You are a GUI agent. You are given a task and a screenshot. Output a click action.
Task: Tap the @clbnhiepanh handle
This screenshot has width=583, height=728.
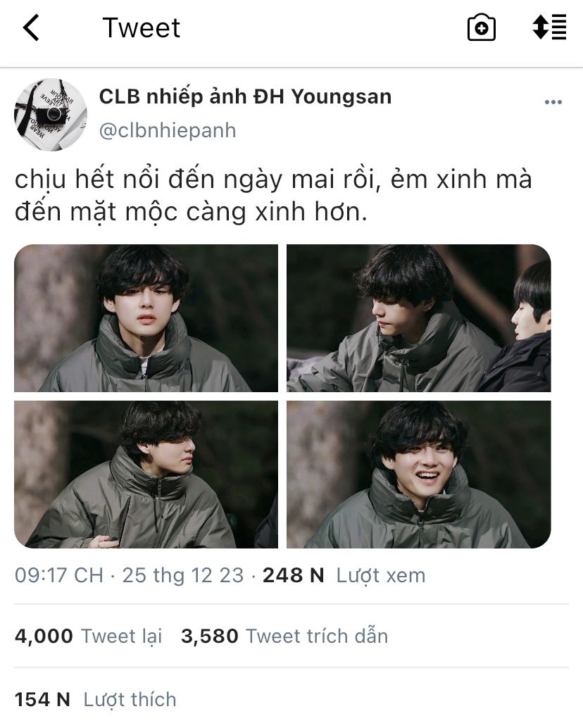168,130
